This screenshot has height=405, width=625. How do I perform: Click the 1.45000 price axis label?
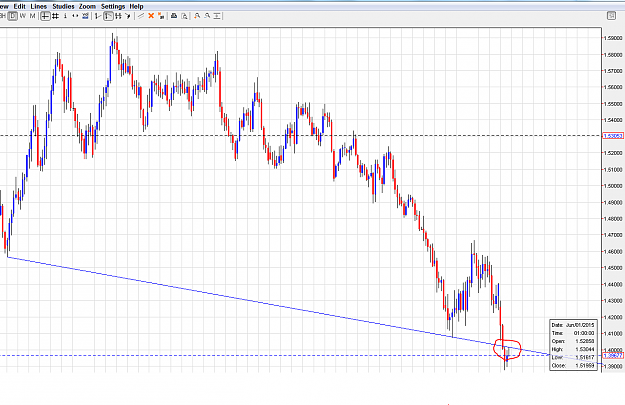point(613,268)
